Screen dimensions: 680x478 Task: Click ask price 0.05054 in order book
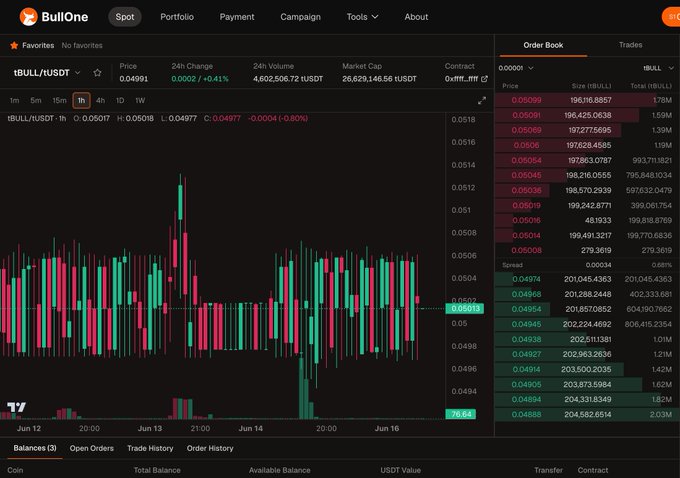526,160
